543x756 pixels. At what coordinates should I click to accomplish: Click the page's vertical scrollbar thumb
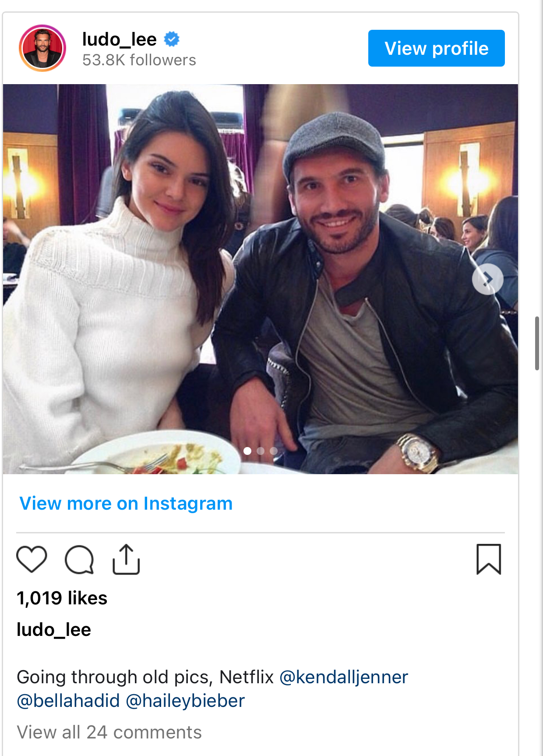tap(537, 343)
